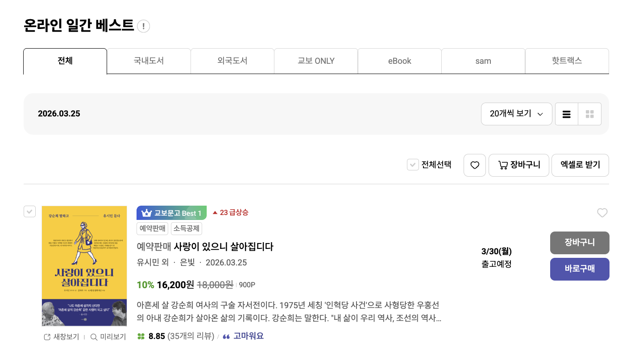This screenshot has width=622, height=364.
Task: Click 교보문고 Best 1 crown badge
Action: coord(172,213)
